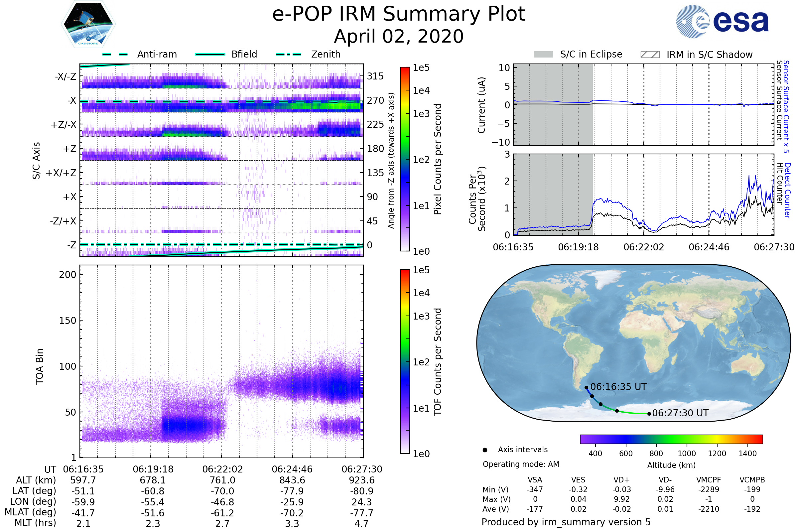Click the Altitude (km) horizontal colorbar
The image size is (798, 532).
coord(671,439)
